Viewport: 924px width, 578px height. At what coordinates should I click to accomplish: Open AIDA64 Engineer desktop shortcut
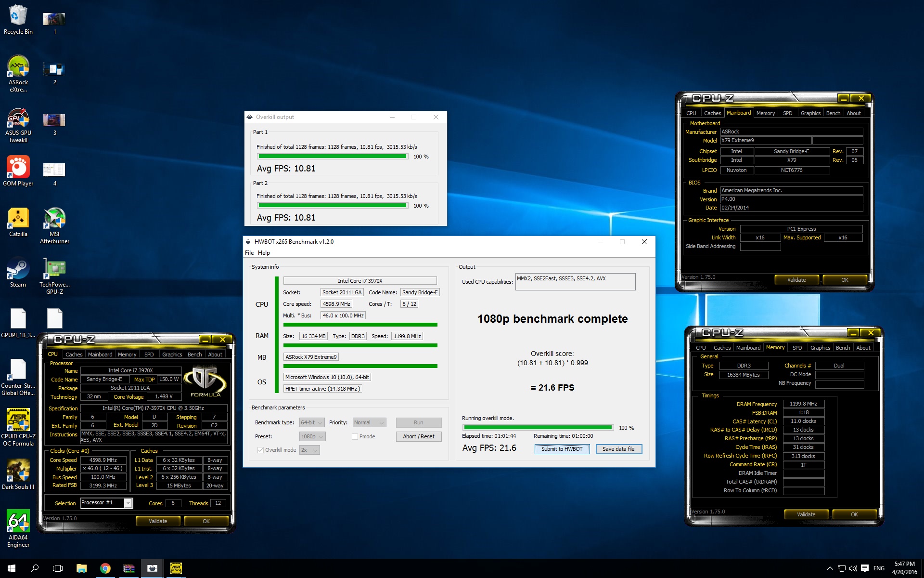18,529
